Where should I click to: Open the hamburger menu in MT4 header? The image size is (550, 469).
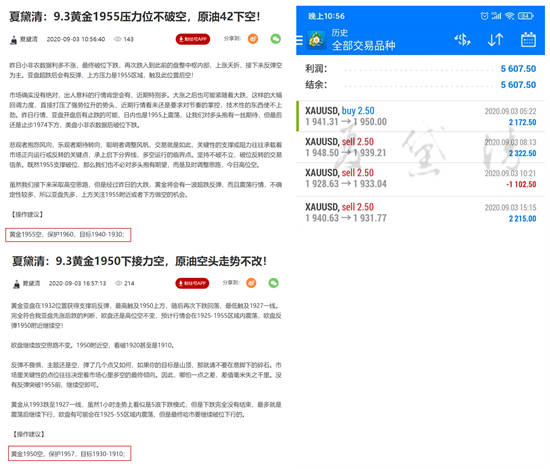coord(299,40)
